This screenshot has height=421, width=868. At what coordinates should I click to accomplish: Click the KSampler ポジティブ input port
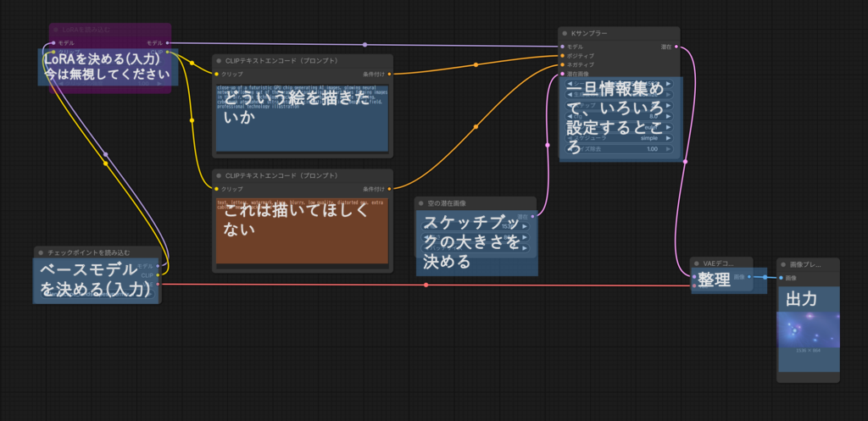pos(562,55)
